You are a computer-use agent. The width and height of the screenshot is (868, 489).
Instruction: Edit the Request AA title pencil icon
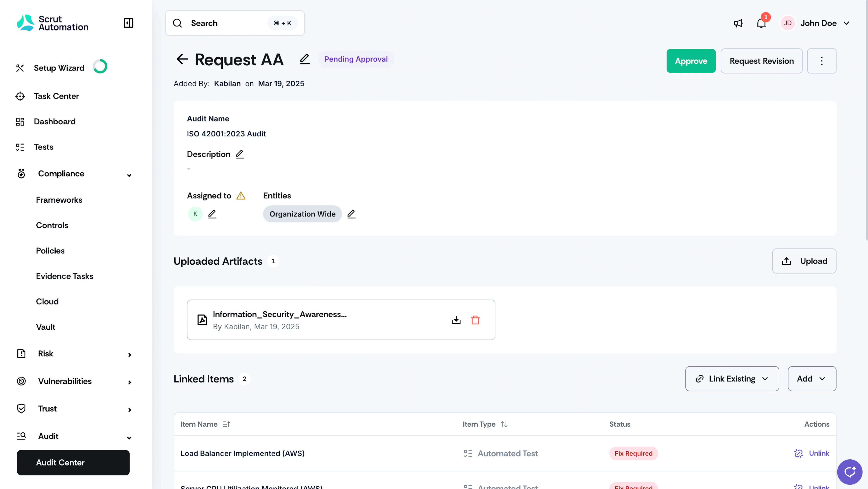[305, 59]
